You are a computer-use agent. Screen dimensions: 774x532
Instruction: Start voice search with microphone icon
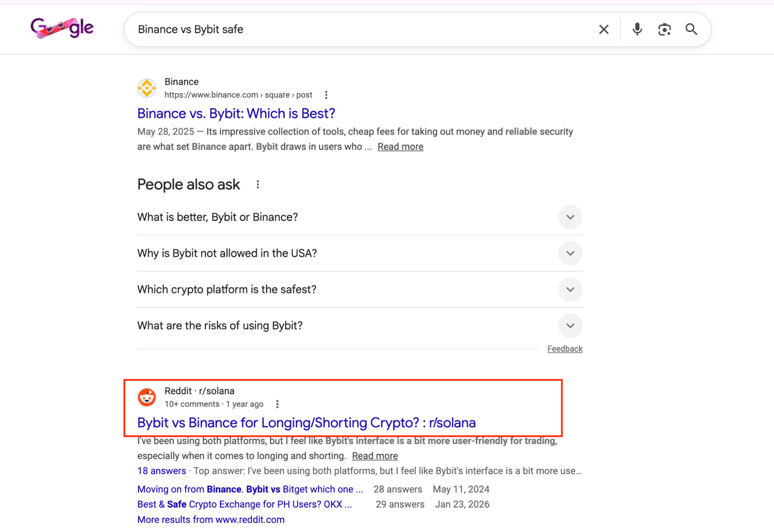point(637,29)
